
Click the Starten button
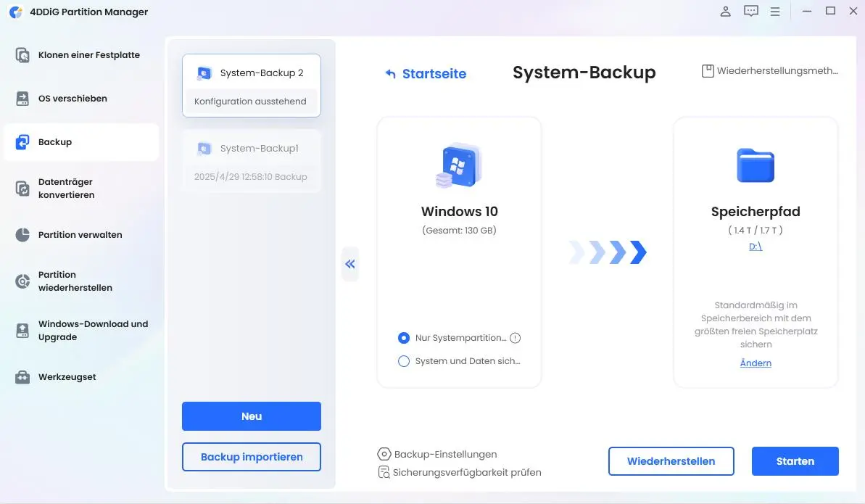[795, 461]
